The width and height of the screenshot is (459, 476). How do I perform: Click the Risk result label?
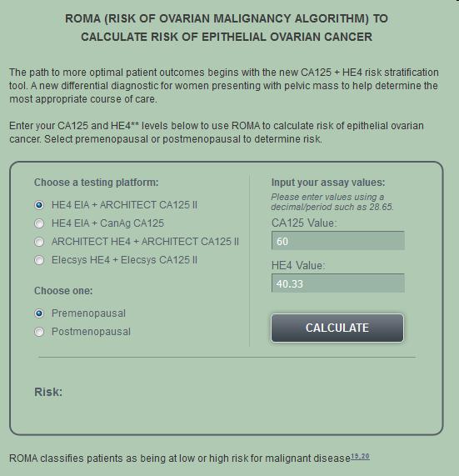click(48, 392)
